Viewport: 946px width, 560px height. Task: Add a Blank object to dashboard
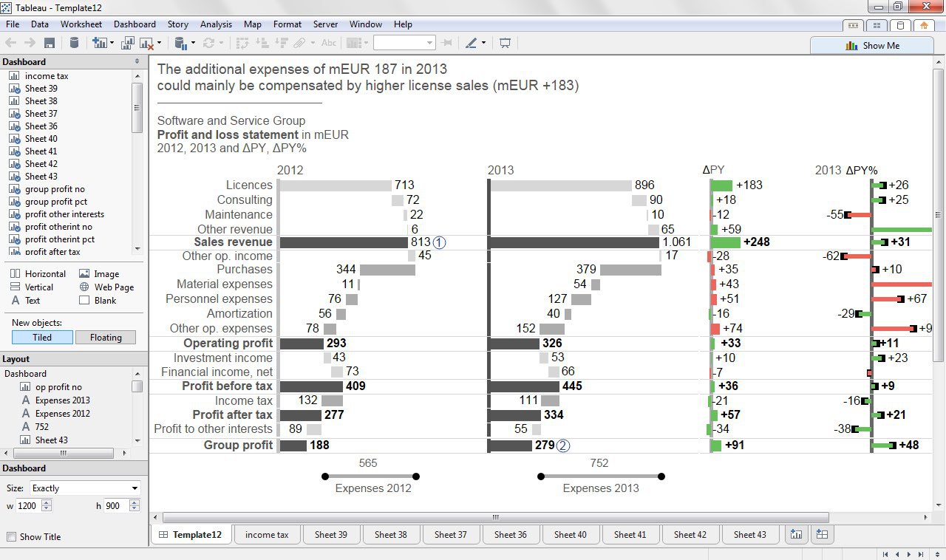(x=98, y=300)
